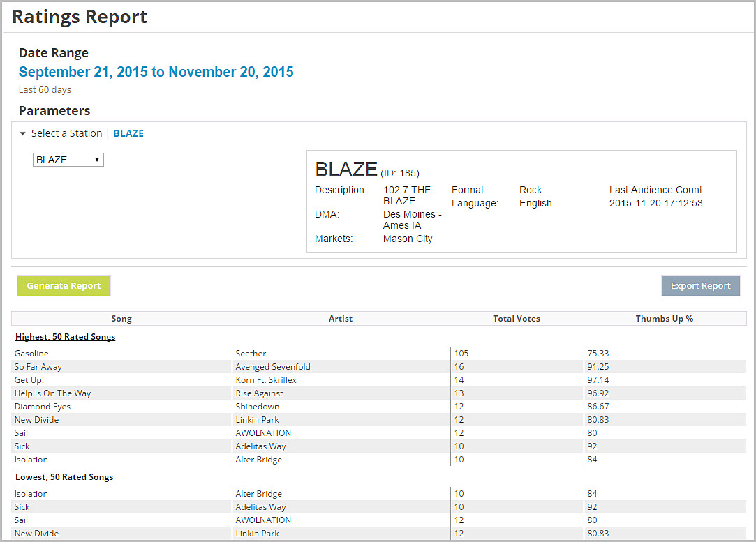
Task: Click the Highest, 50 Rated Songs heading
Action: click(65, 337)
